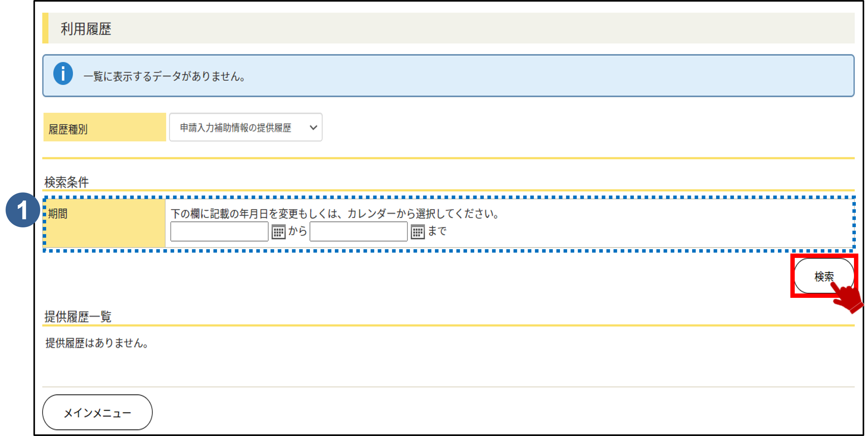
Task: Click the blue info icon
Action: [x=63, y=74]
